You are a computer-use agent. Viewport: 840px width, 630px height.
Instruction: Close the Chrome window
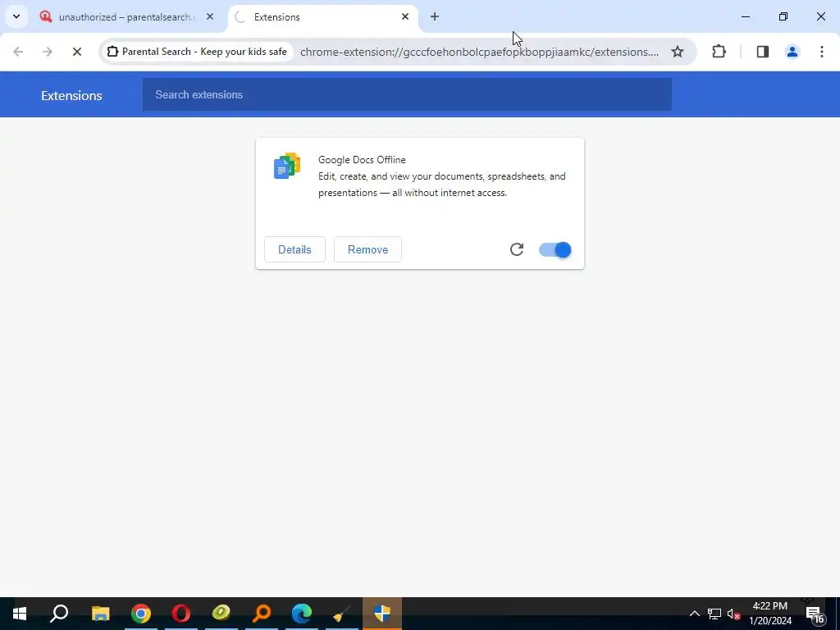[x=820, y=16]
